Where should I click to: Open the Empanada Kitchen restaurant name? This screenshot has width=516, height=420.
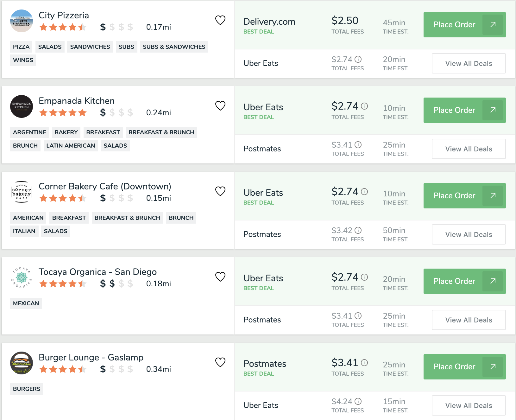click(77, 101)
